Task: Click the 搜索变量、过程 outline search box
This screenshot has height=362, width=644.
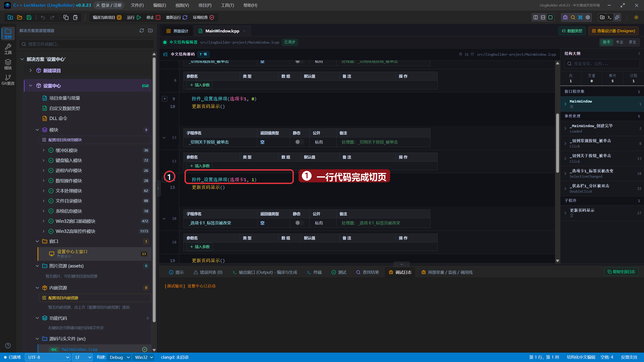Action: 602,64
